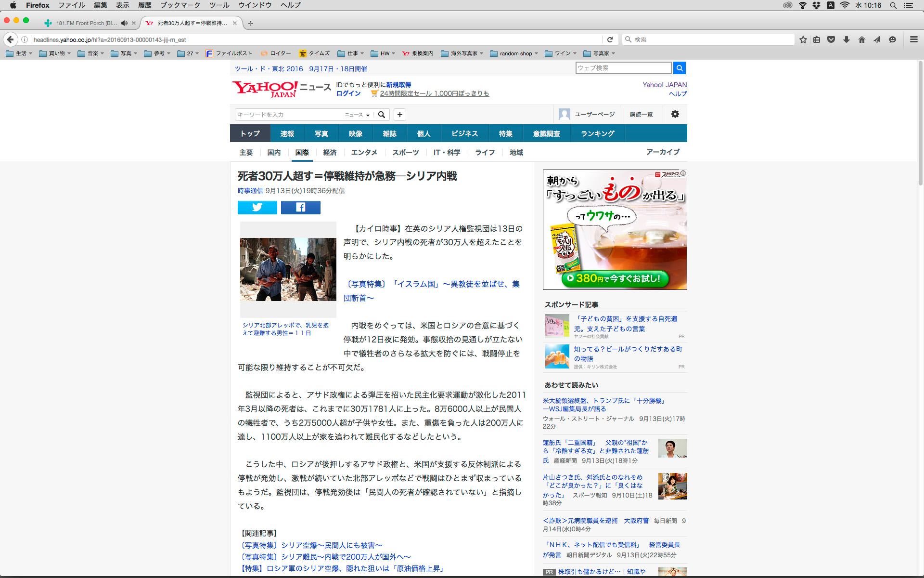Switch to the ランキング news tab

597,133
